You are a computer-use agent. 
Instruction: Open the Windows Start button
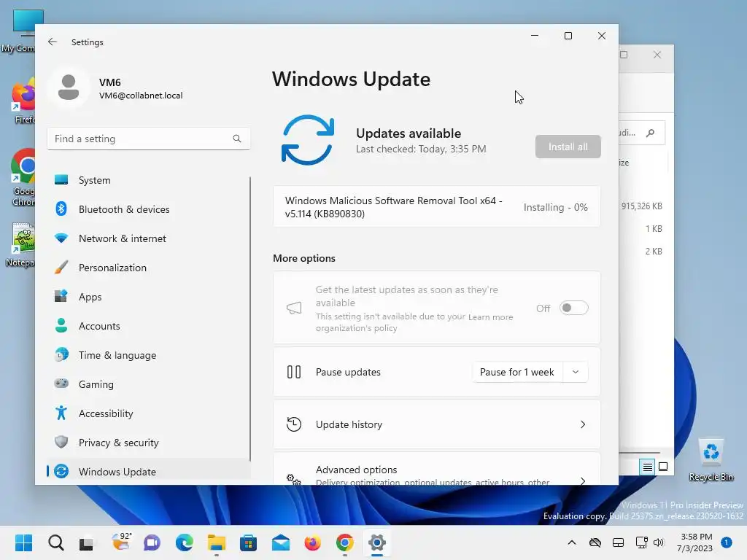(x=24, y=542)
